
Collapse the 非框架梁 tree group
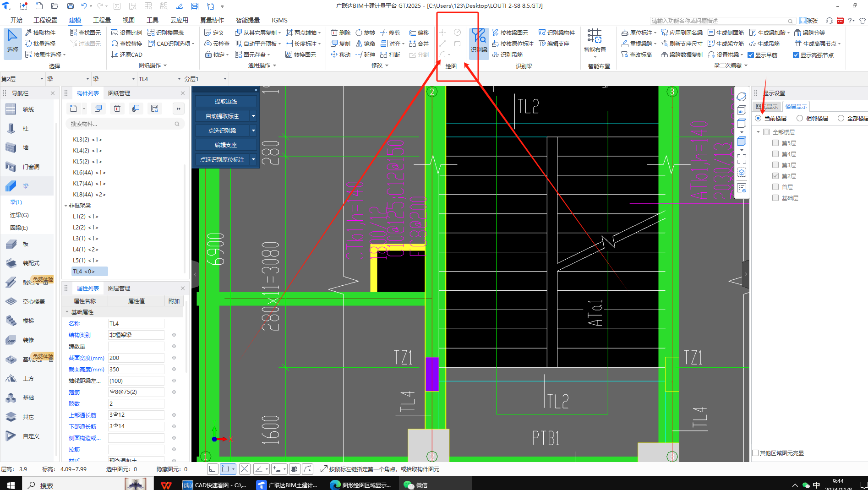[x=66, y=206]
